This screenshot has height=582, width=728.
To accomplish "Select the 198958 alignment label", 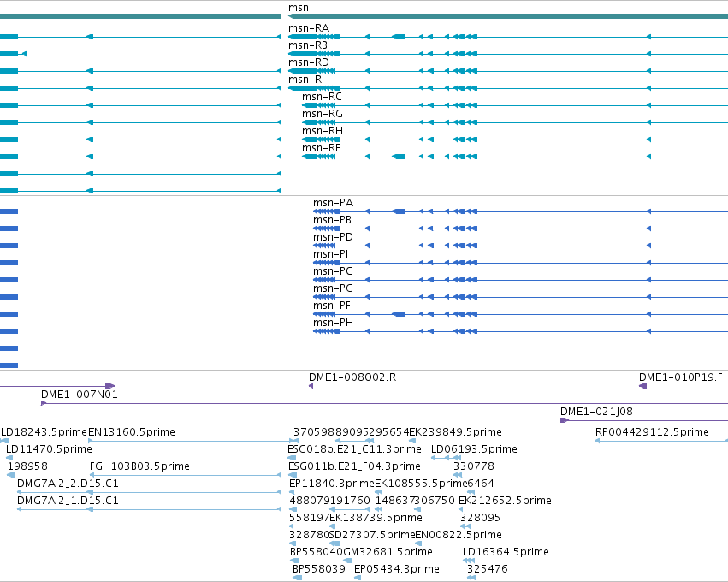I will 27,467.
